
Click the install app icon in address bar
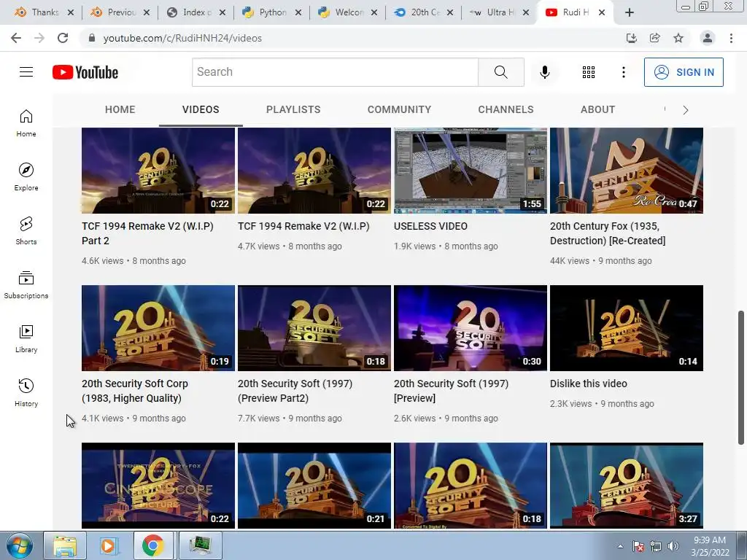[x=631, y=38]
